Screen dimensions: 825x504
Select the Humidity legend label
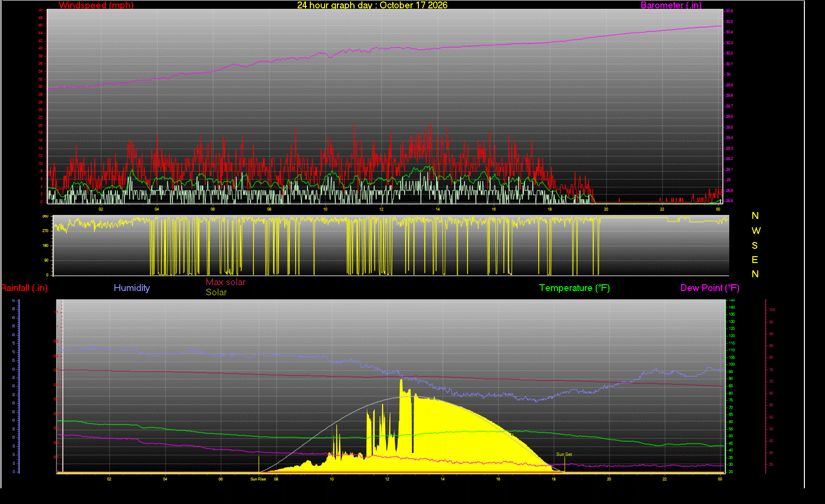pos(132,288)
